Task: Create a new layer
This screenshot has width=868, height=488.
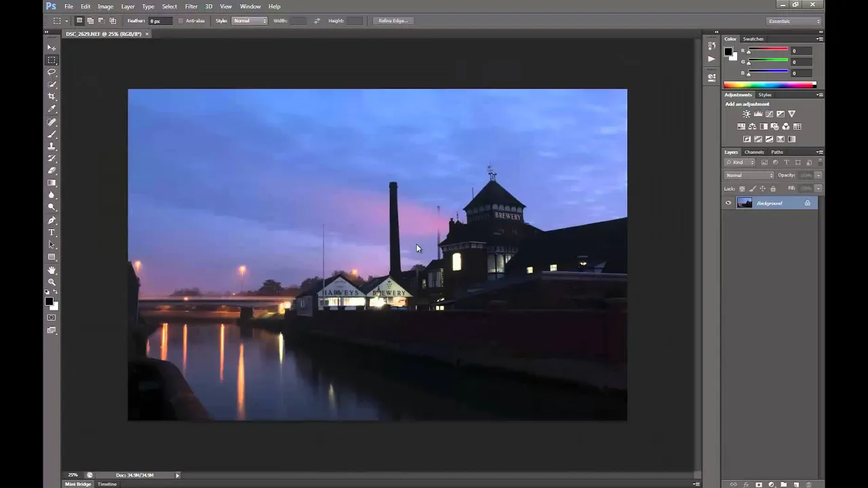Action: pyautogui.click(x=796, y=485)
